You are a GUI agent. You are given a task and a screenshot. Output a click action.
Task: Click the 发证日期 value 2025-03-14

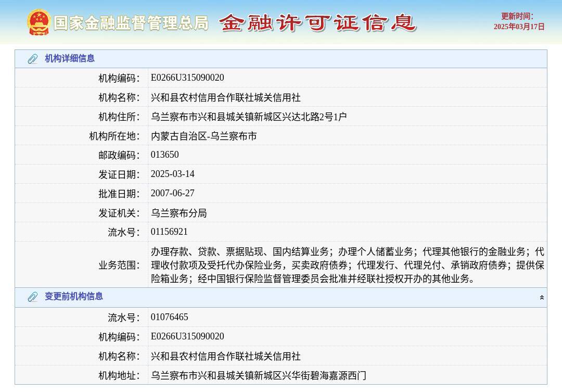173,174
